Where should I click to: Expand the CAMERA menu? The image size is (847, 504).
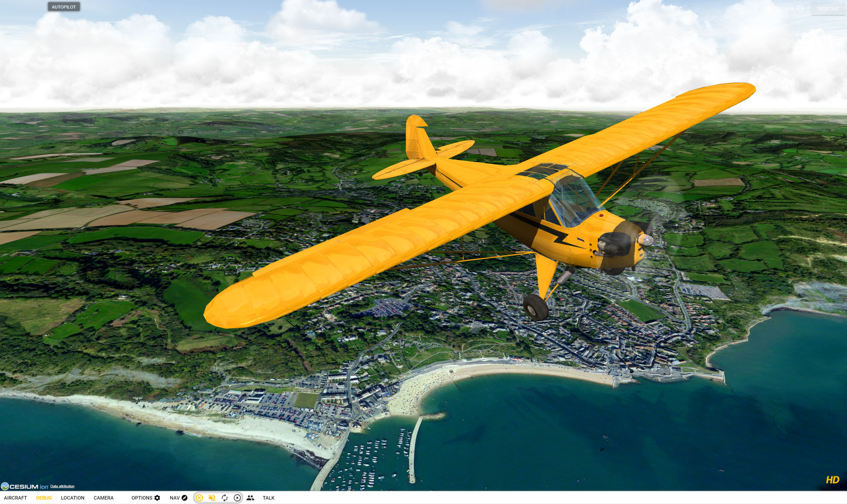click(103, 498)
